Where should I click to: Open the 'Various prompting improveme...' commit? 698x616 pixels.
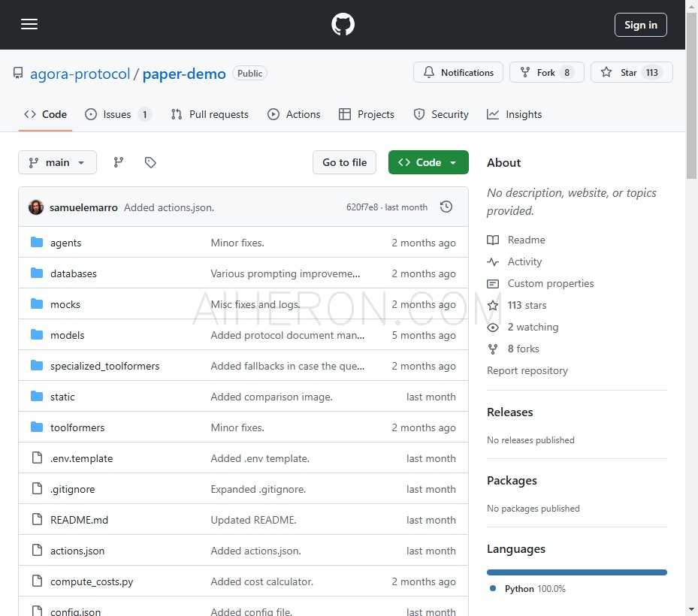click(x=286, y=273)
